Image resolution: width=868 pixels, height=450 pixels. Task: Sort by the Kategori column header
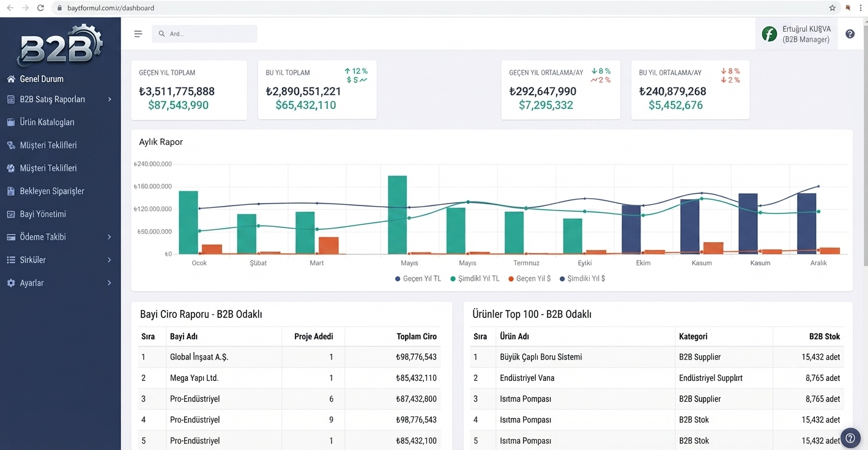[693, 337]
